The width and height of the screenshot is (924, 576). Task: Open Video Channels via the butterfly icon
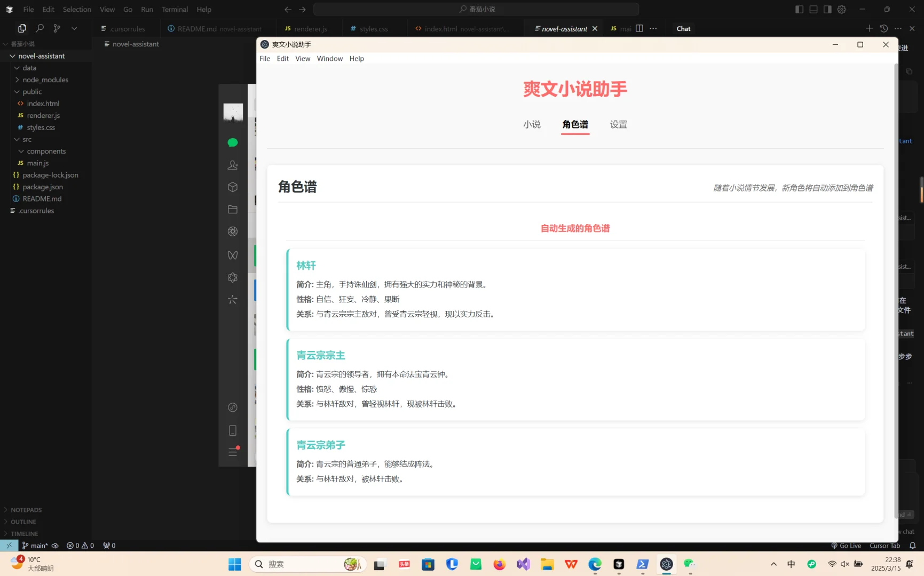[x=232, y=255]
